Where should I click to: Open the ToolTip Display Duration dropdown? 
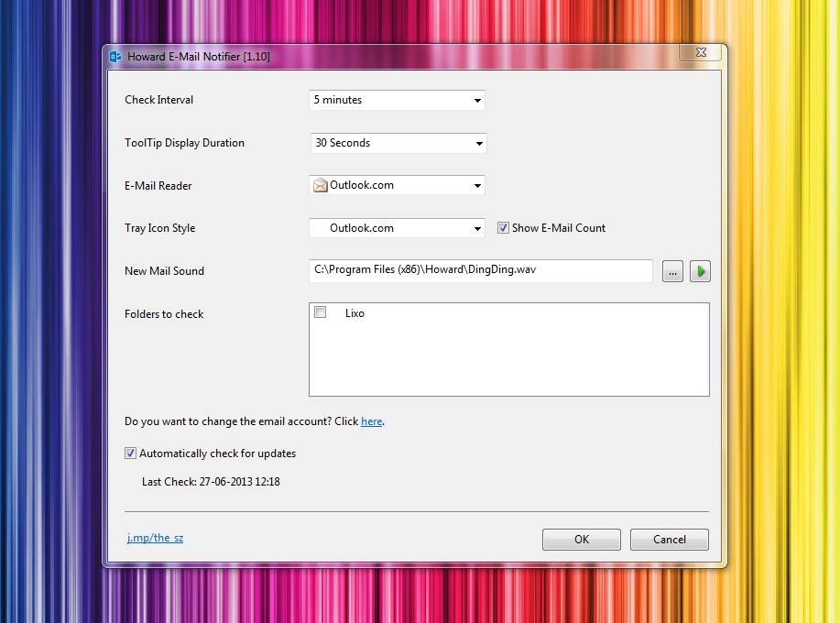pos(398,143)
